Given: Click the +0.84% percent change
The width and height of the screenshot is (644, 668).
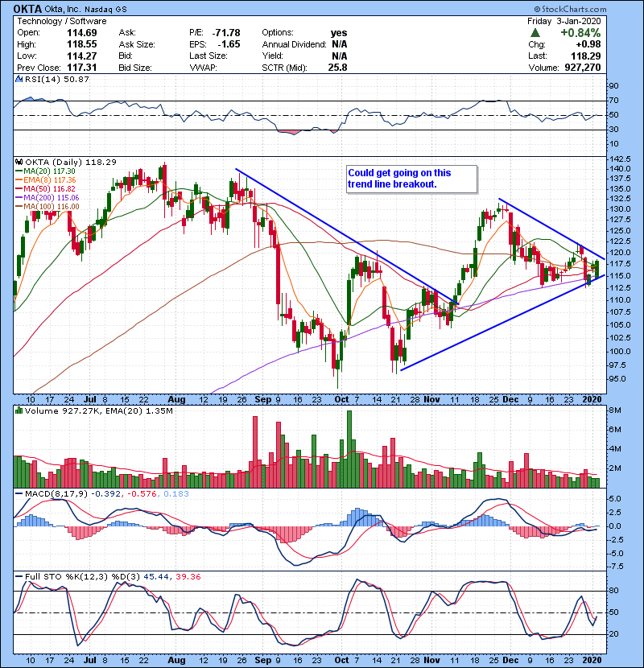Looking at the screenshot, I should pyautogui.click(x=580, y=33).
